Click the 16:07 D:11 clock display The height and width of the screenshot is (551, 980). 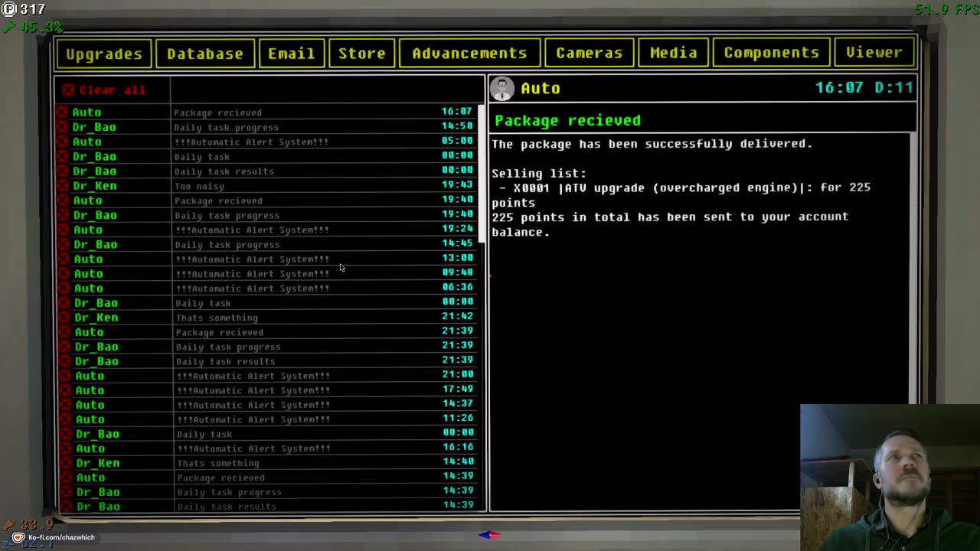pos(864,87)
